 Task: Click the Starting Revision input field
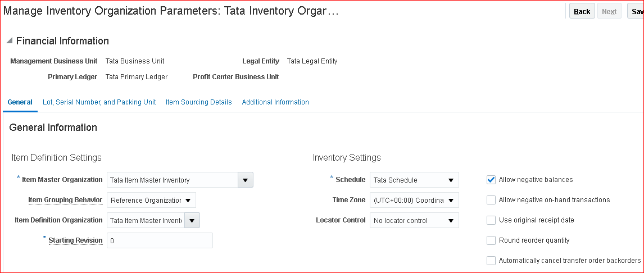click(160, 240)
